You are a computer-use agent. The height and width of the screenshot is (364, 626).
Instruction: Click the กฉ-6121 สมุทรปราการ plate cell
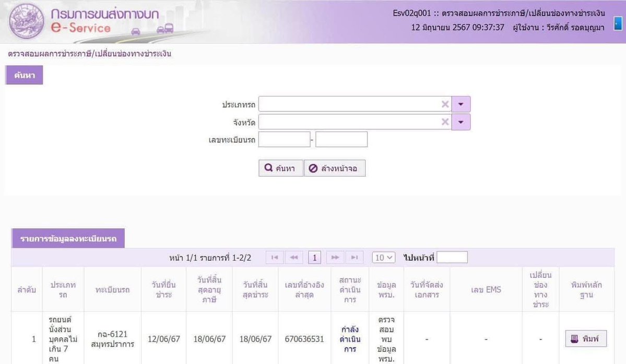(x=113, y=339)
